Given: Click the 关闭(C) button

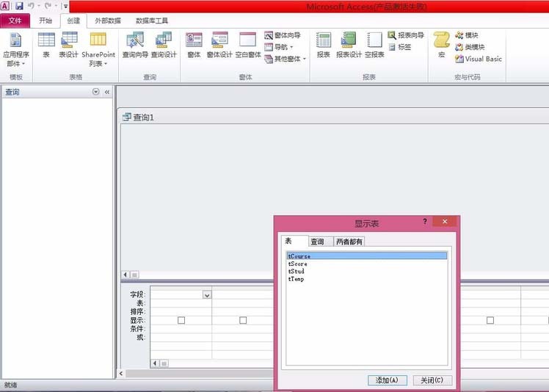Looking at the screenshot, I should tap(432, 380).
